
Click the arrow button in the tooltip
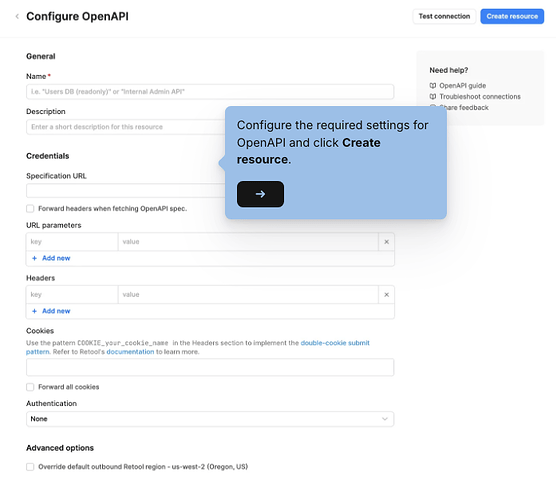260,194
